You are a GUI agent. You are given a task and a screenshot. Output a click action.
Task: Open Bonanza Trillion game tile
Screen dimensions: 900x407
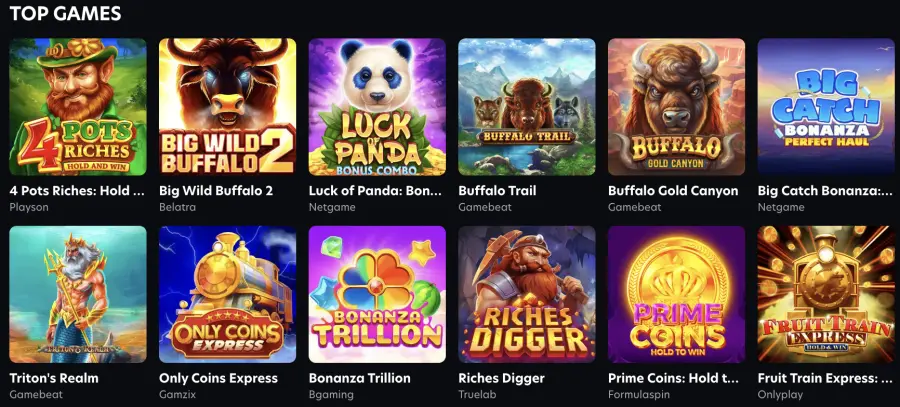click(x=377, y=294)
